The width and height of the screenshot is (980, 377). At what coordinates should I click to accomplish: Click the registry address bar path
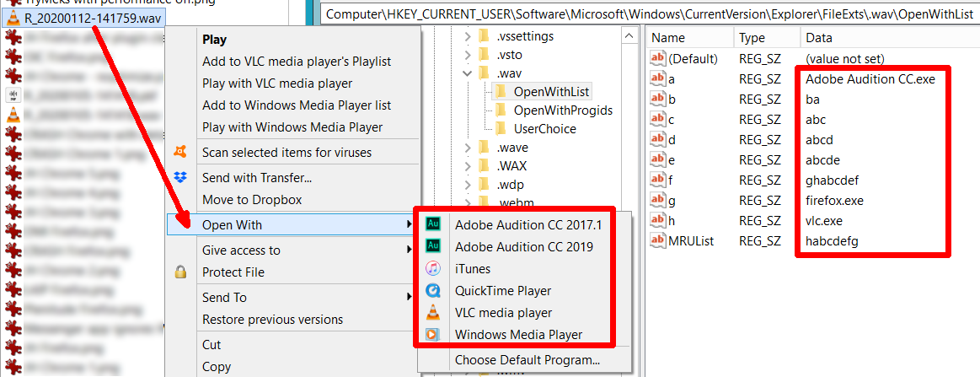point(650,13)
